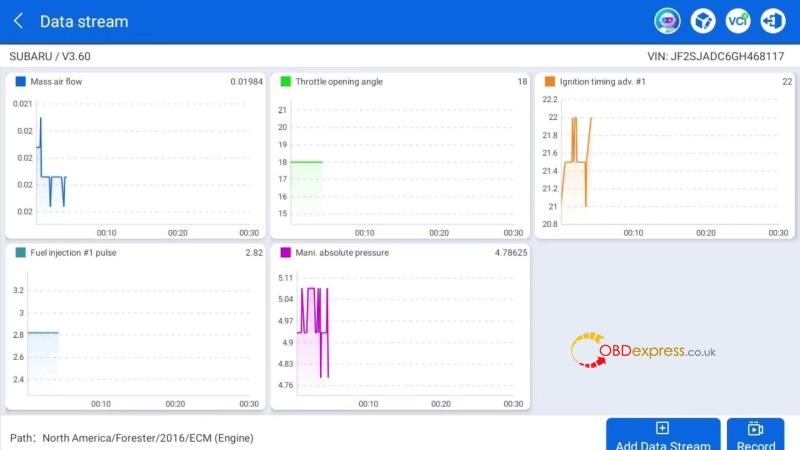Image resolution: width=800 pixels, height=450 pixels.
Task: Open the Mani. absolute pressure chart
Action: coord(400,327)
